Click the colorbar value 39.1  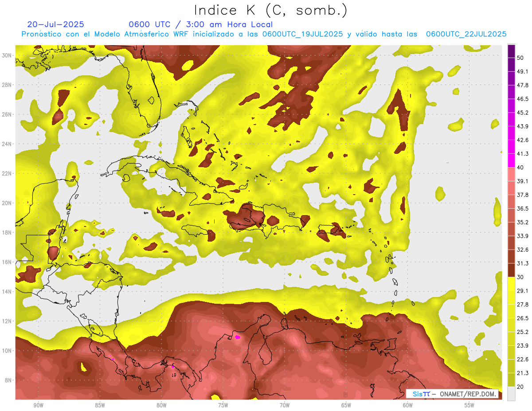[x=522, y=181]
